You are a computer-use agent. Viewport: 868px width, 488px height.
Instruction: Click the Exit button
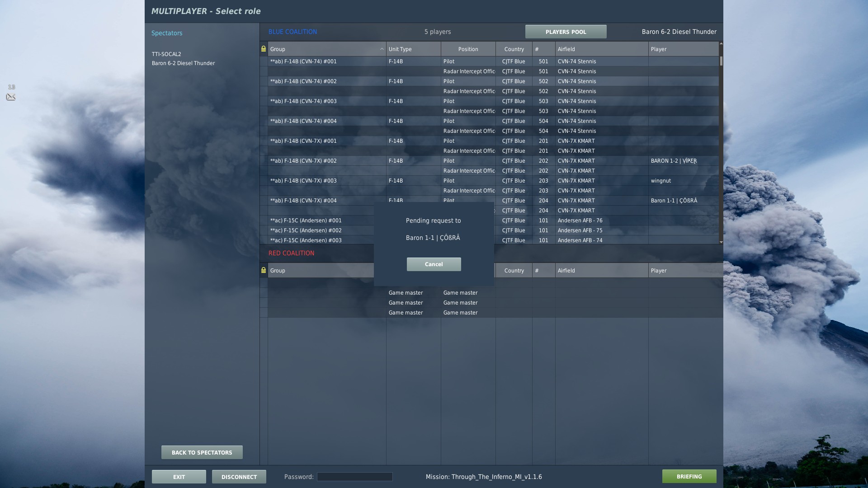[x=179, y=477]
